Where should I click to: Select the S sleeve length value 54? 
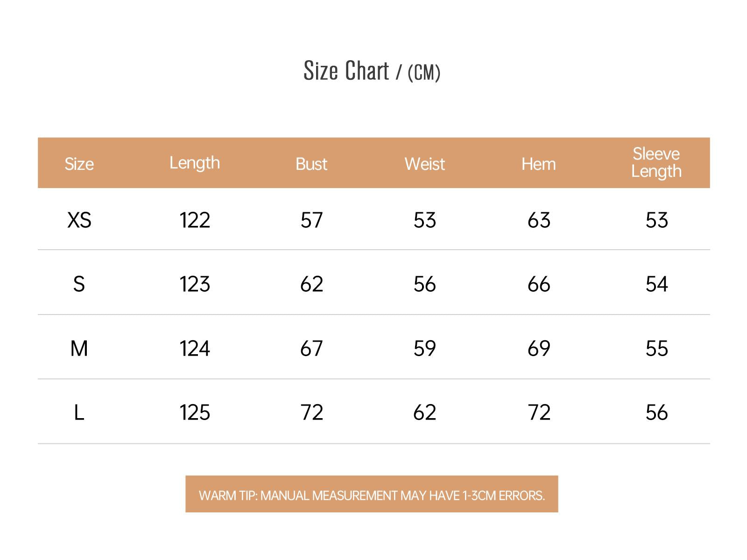click(656, 284)
